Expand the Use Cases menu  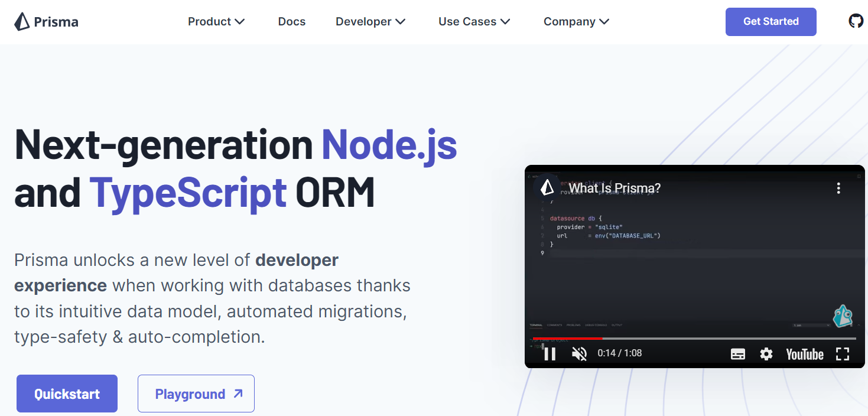[474, 22]
